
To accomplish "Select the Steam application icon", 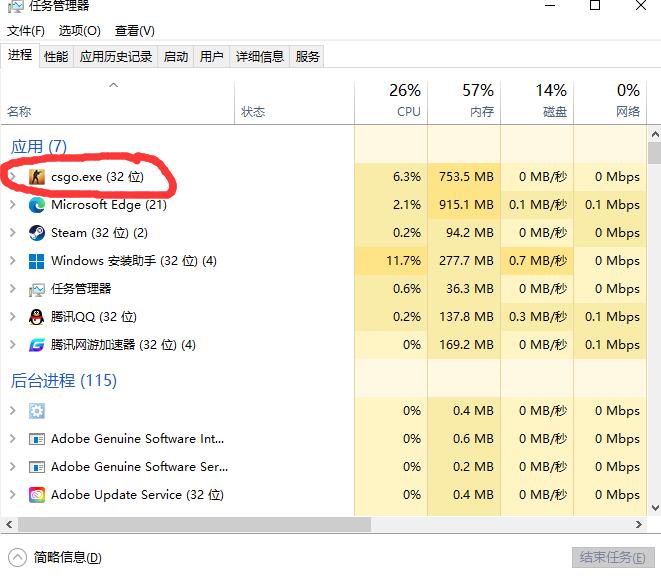I will click(x=37, y=233).
